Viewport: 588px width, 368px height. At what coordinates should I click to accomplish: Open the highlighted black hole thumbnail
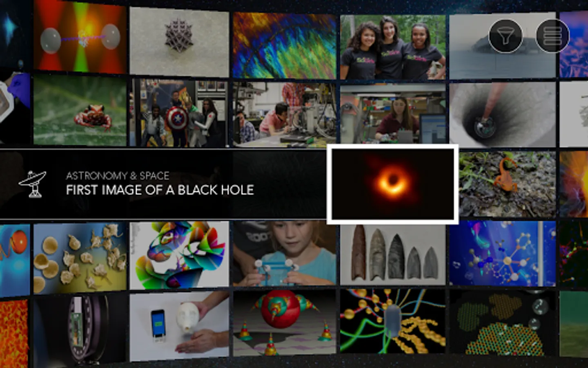392,184
